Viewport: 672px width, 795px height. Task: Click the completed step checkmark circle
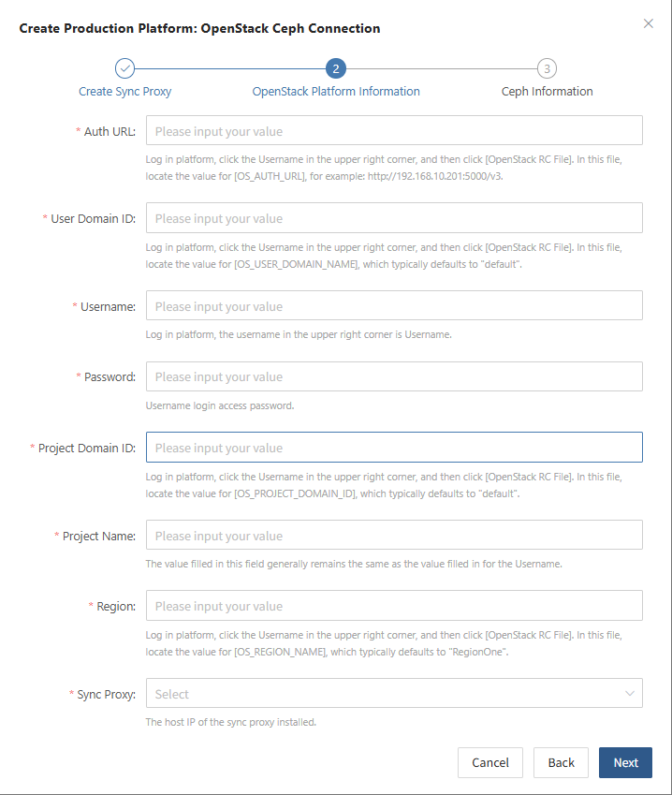point(124,68)
